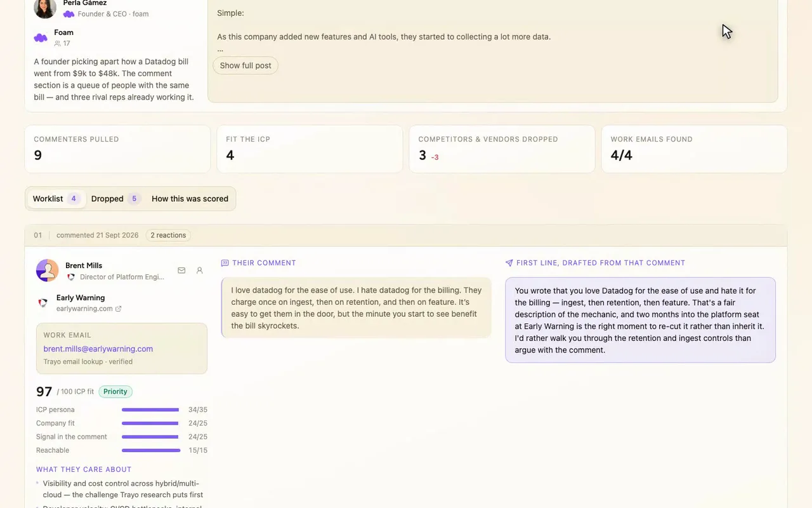Screen dimensions: 812x508
Task: Open Brent Mills' profile via person icon
Action: 199,271
